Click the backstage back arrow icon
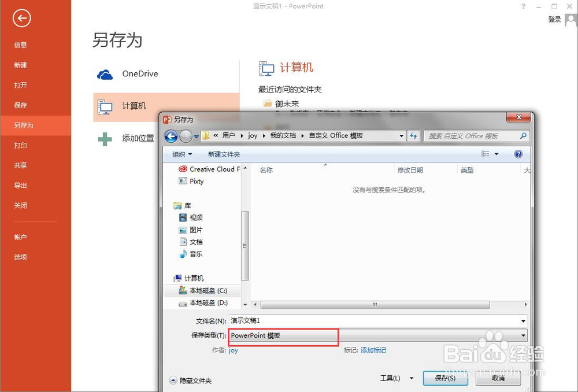578x392 pixels. pyautogui.click(x=21, y=18)
